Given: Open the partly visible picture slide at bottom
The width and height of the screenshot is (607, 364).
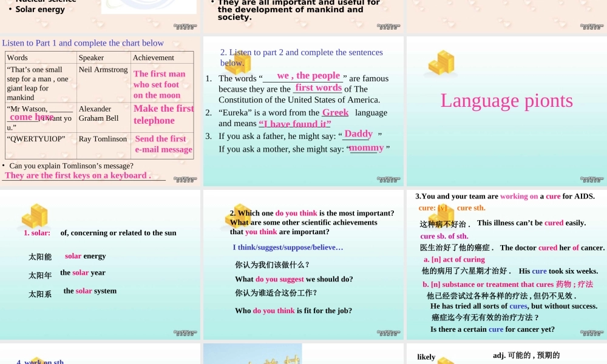Looking at the screenshot, I should [x=303, y=354].
